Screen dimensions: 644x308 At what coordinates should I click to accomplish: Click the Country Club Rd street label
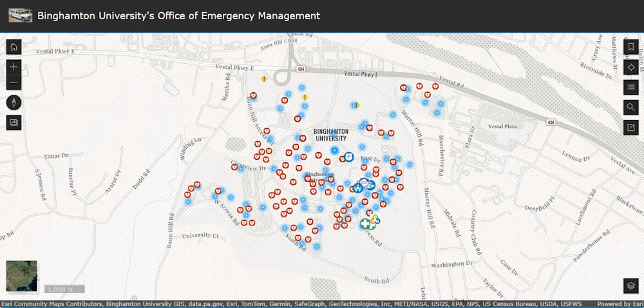(476, 232)
